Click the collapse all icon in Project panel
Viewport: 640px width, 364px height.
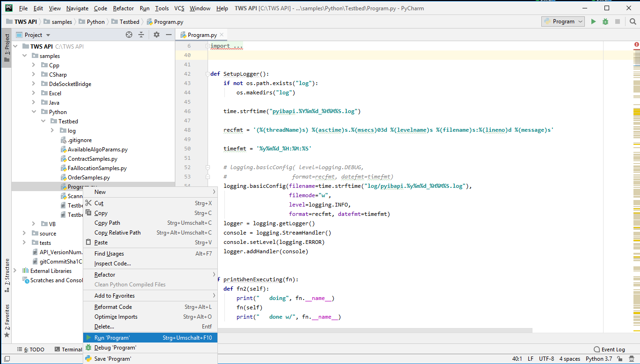(141, 35)
